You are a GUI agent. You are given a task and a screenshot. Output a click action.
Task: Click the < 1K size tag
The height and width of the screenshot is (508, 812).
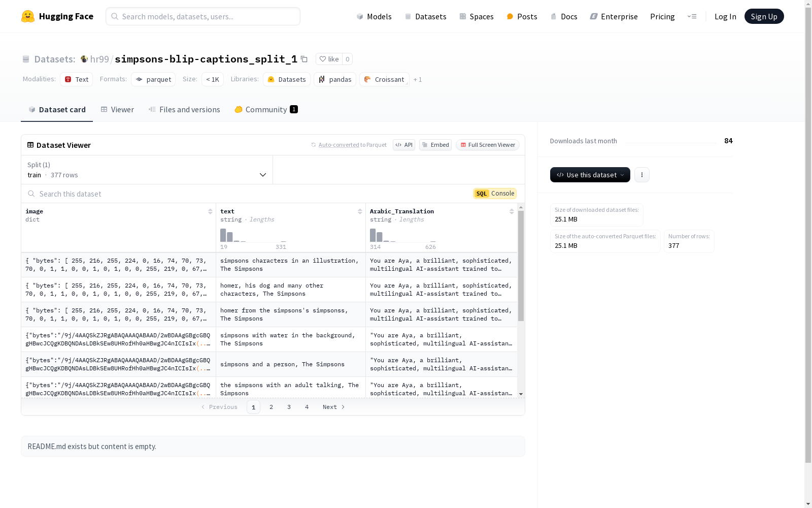[x=213, y=79]
